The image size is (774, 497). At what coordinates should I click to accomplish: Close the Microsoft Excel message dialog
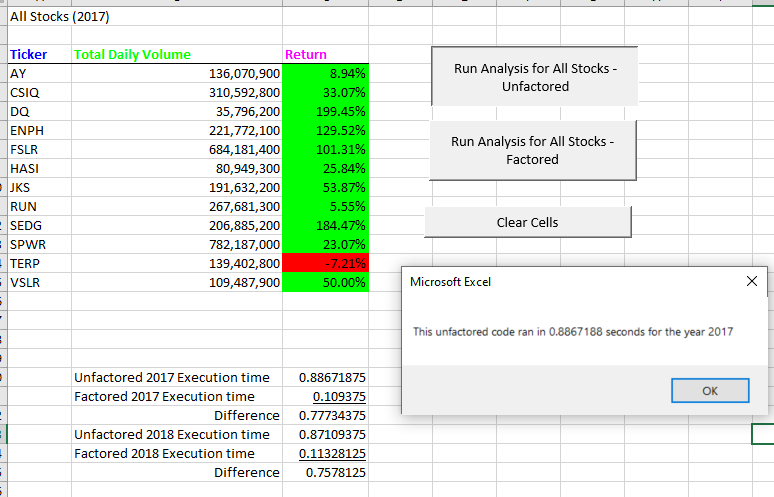point(751,281)
